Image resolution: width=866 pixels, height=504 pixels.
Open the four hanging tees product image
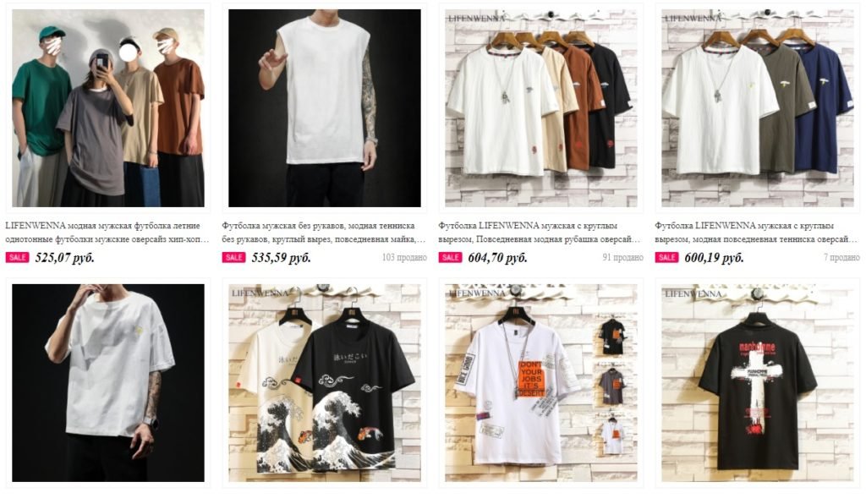(541, 107)
